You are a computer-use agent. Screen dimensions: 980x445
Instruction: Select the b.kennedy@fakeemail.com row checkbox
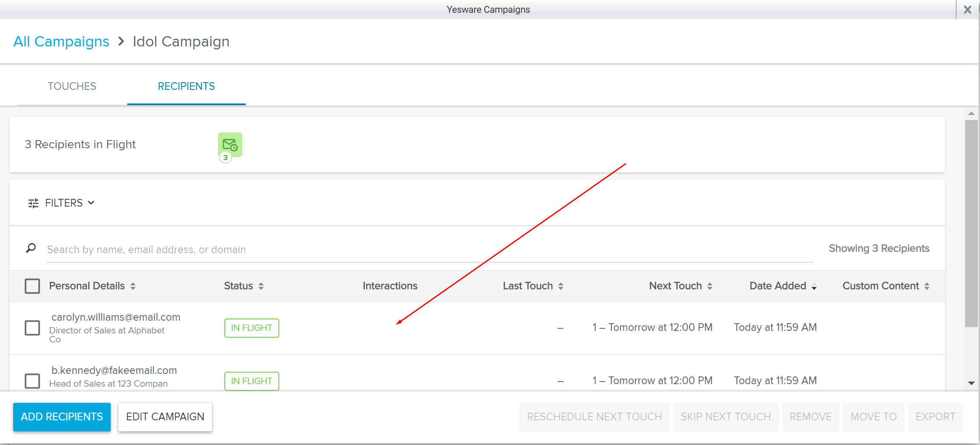coord(32,381)
